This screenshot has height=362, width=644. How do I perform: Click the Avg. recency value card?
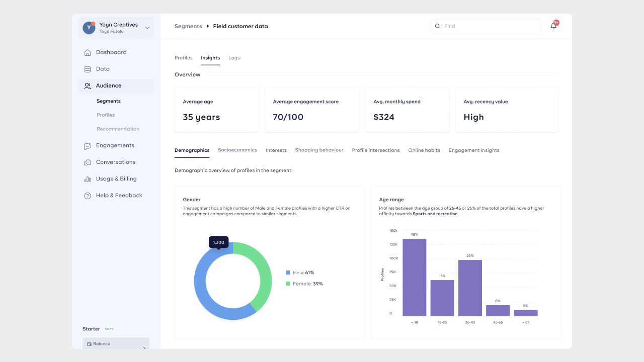point(507,110)
